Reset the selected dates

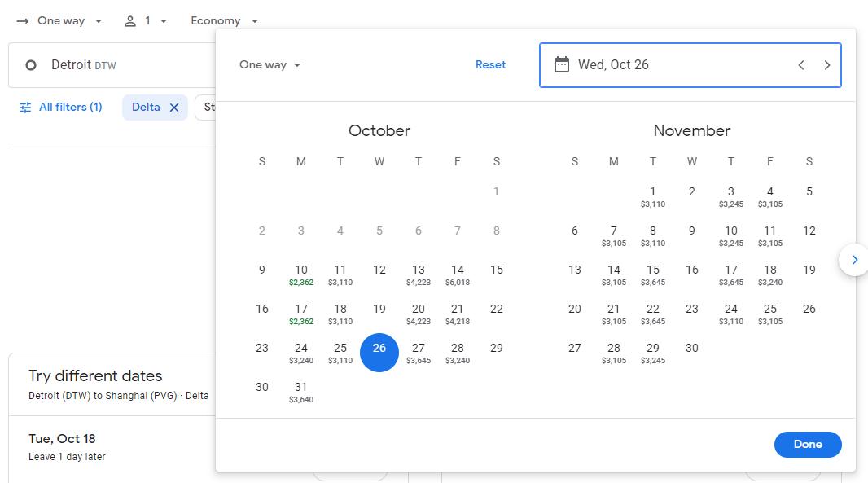490,65
